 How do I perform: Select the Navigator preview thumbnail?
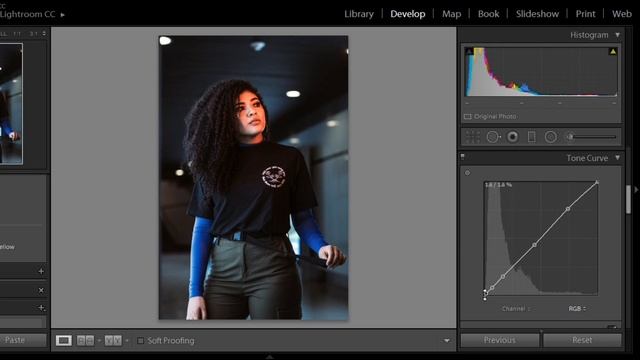click(11, 104)
